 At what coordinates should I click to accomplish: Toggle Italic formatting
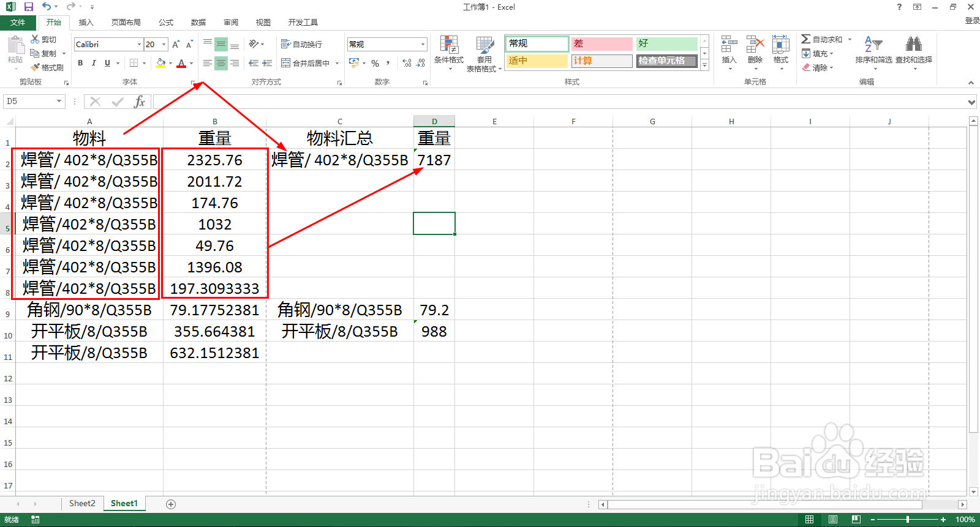pyautogui.click(x=94, y=63)
